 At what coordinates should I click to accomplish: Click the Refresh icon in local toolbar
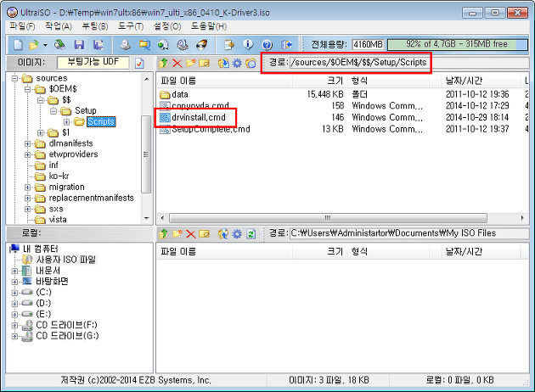tap(251, 234)
